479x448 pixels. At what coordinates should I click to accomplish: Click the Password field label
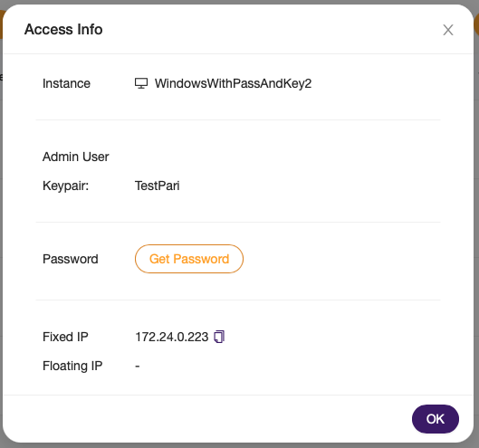(71, 259)
